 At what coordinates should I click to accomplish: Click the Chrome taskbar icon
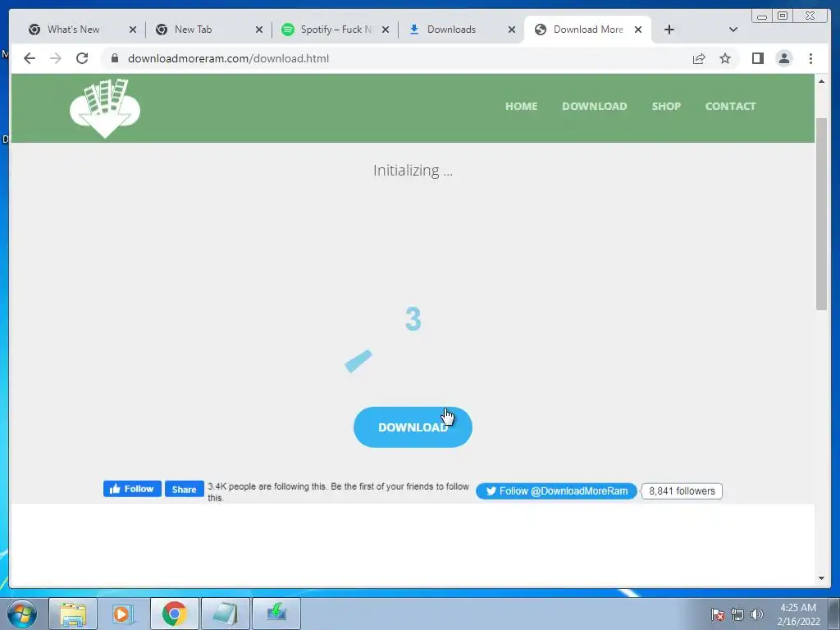(x=175, y=614)
